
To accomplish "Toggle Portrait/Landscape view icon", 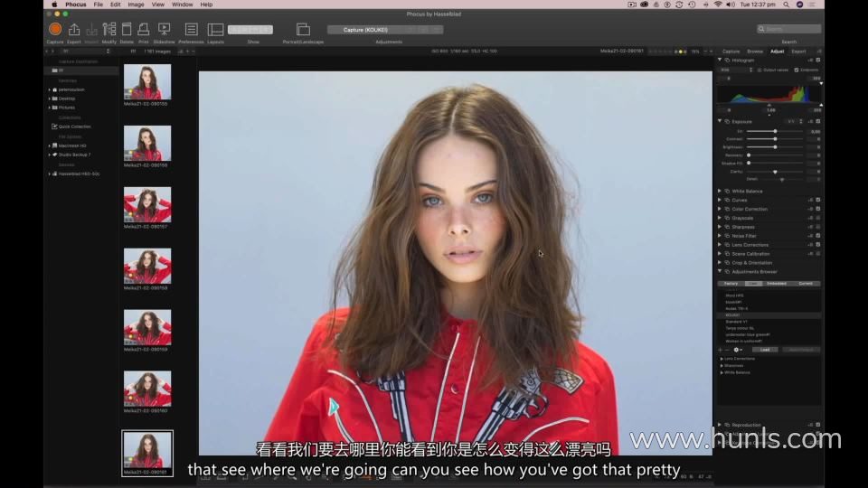I will pyautogui.click(x=303, y=29).
